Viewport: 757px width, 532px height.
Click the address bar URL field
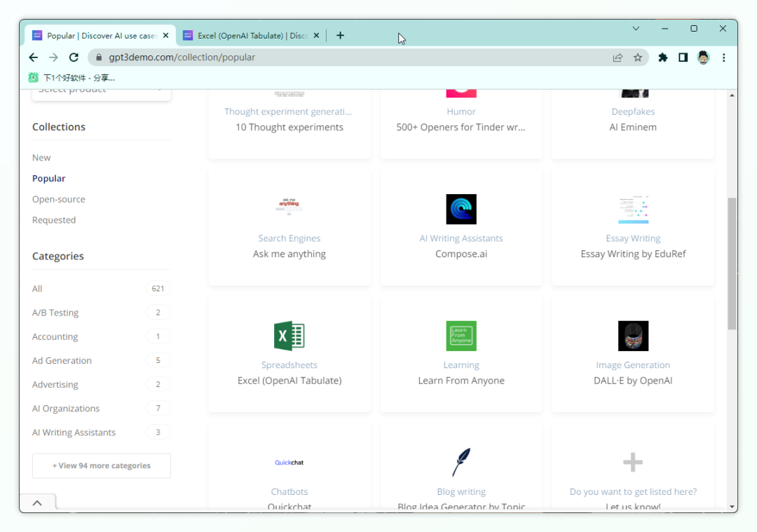pos(350,57)
